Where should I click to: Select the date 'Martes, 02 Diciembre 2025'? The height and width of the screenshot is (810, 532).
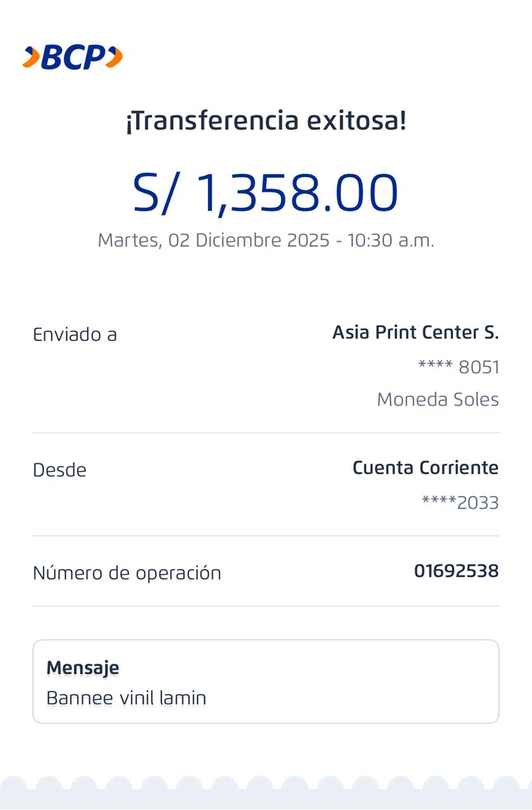point(214,240)
